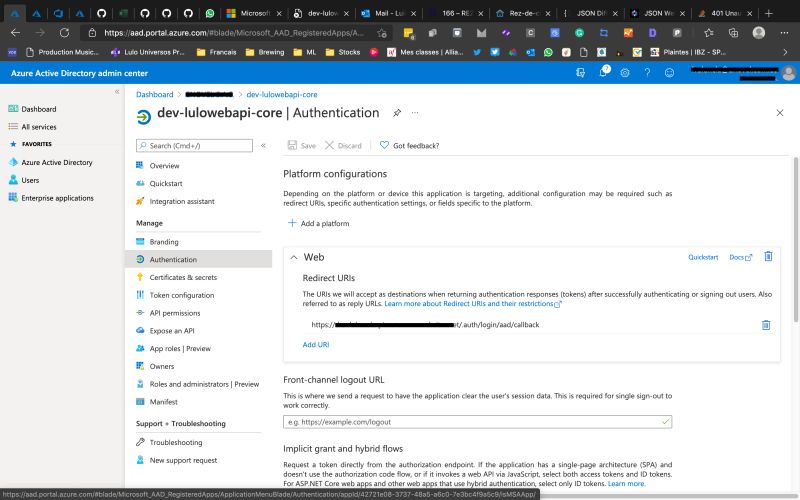
Task: Click Got feedback? heart button
Action: pyautogui.click(x=409, y=145)
